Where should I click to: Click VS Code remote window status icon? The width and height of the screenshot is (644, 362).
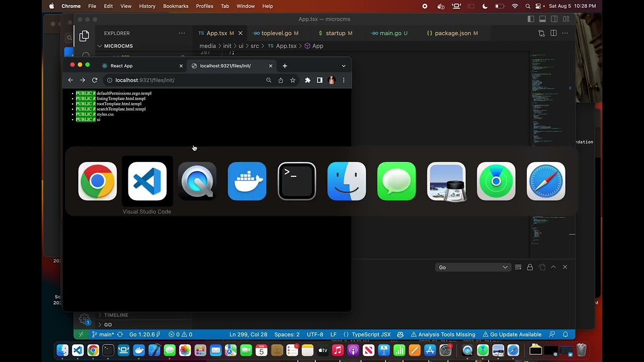pos(81,334)
